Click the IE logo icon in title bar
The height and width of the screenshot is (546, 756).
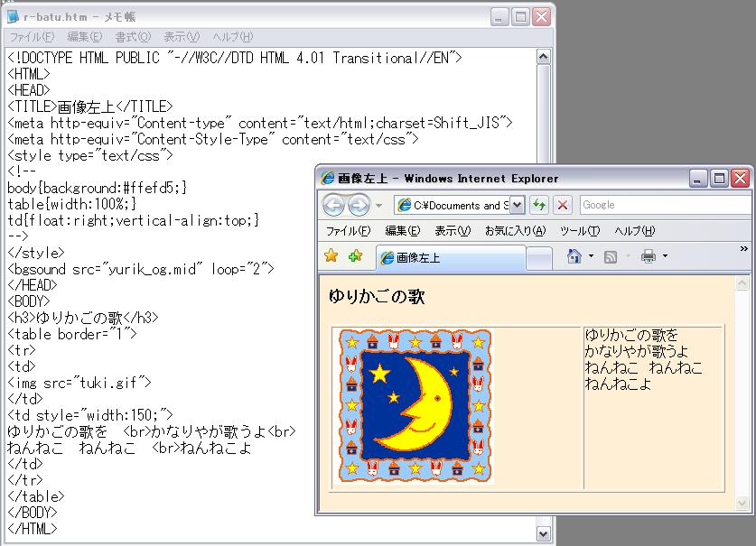[x=327, y=178]
